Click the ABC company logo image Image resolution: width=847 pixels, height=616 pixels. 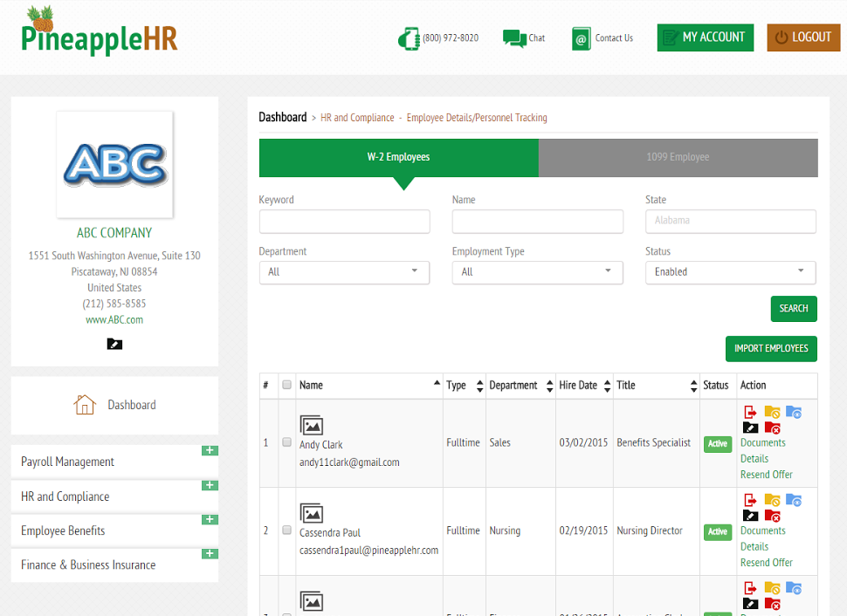(x=115, y=165)
